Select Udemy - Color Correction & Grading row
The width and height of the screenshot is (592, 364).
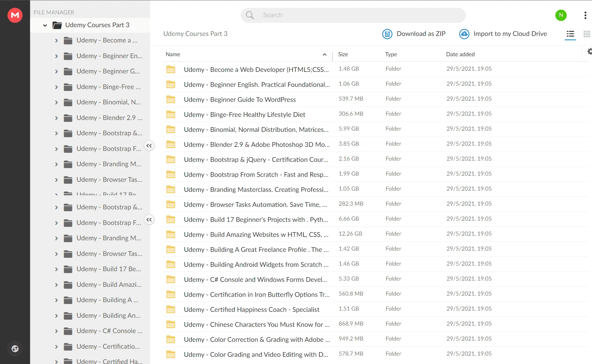[x=375, y=339]
